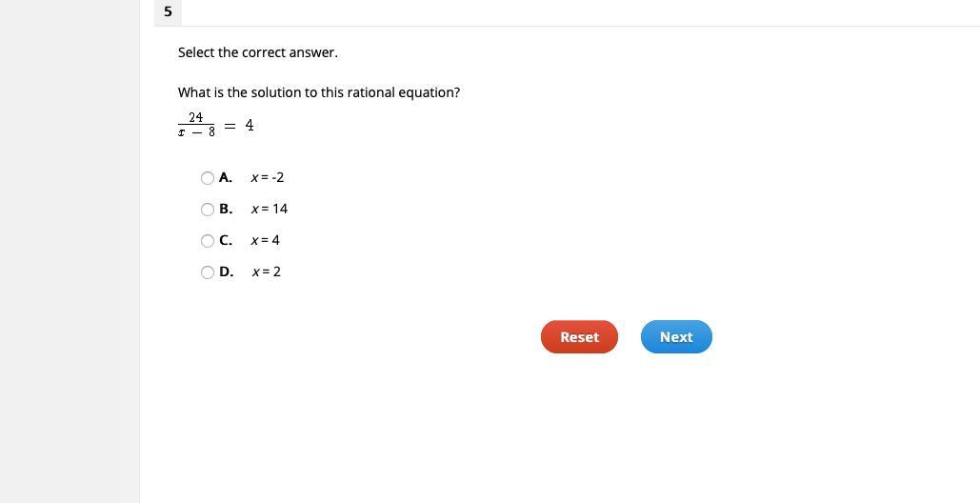Click the fraction 24 over x − 8

tap(196, 125)
